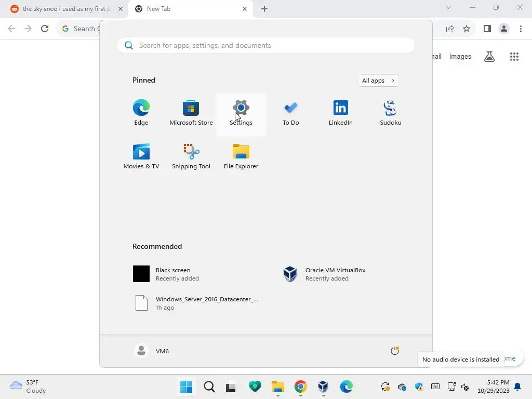Open Microsoft Store from pinned apps
The width and height of the screenshot is (532, 399).
click(191, 113)
